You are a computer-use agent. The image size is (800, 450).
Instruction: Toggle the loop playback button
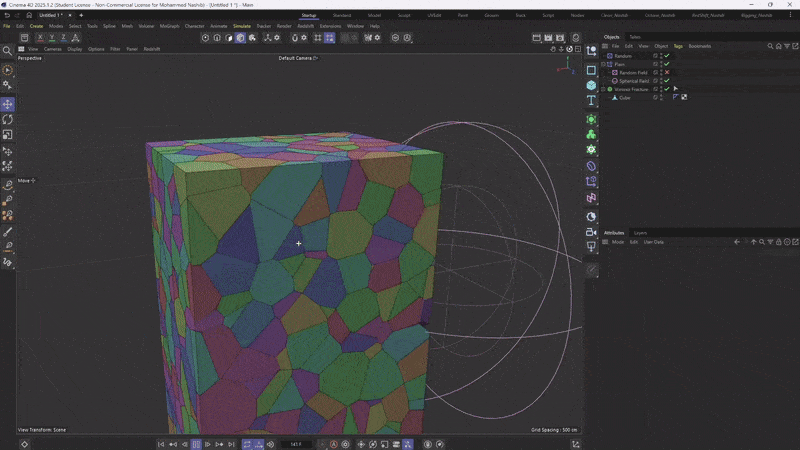pos(247,444)
